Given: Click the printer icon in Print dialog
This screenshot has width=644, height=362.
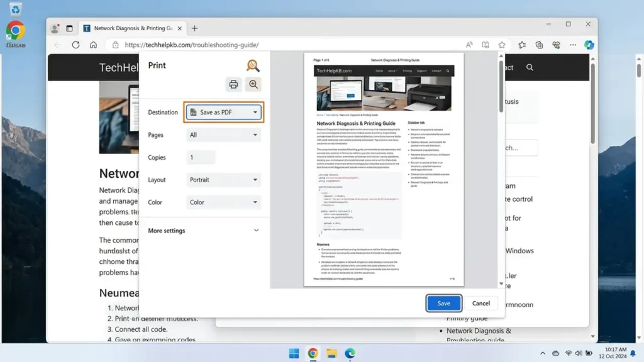Looking at the screenshot, I should (233, 84).
